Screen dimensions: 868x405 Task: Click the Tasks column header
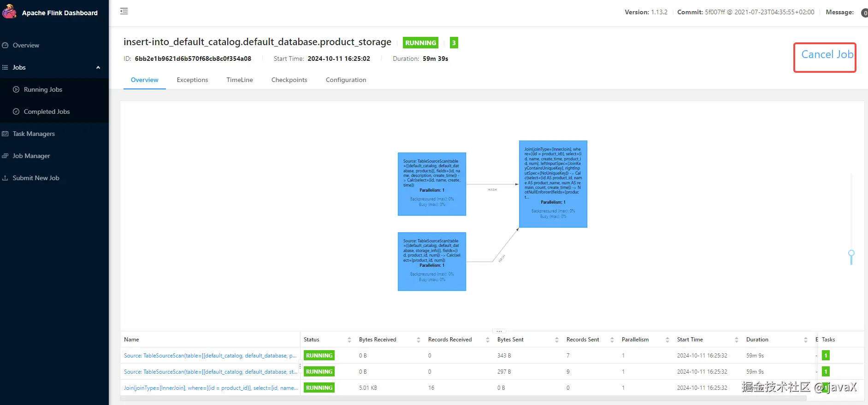point(828,340)
